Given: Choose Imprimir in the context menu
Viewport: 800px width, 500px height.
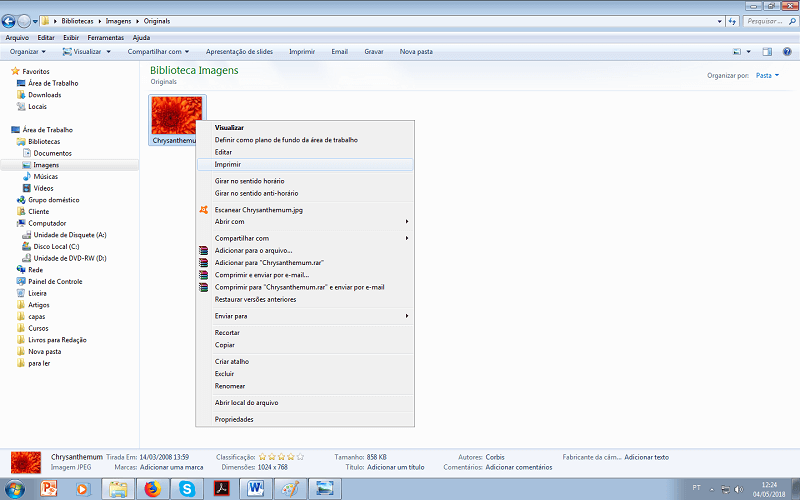Looking at the screenshot, I should pyautogui.click(x=228, y=164).
